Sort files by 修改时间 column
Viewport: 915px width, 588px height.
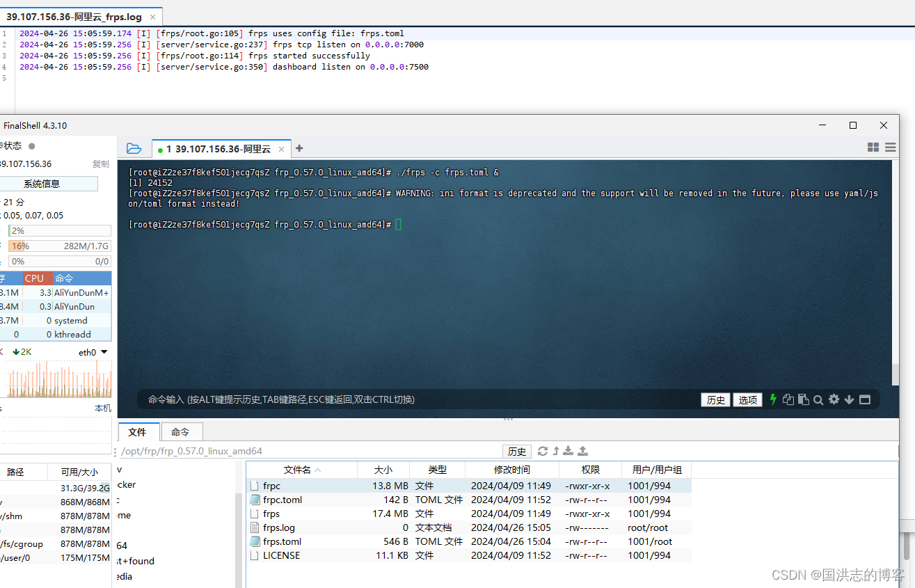coord(512,470)
